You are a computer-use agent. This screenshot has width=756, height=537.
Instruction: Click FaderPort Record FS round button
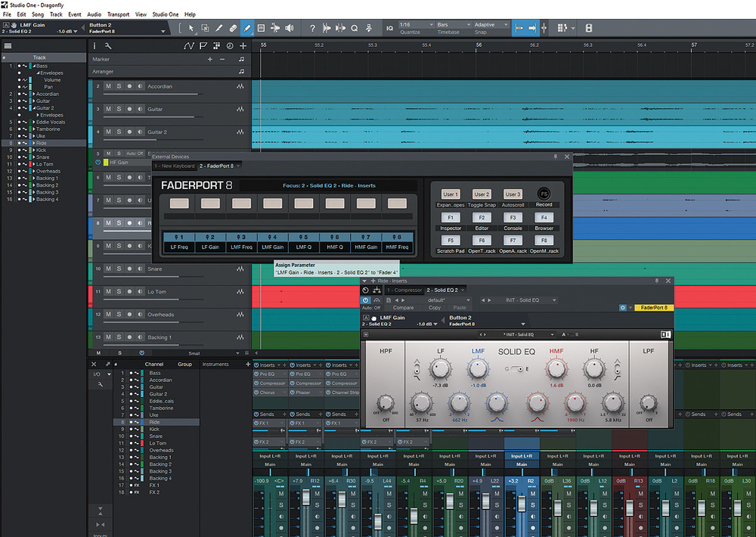click(544, 194)
